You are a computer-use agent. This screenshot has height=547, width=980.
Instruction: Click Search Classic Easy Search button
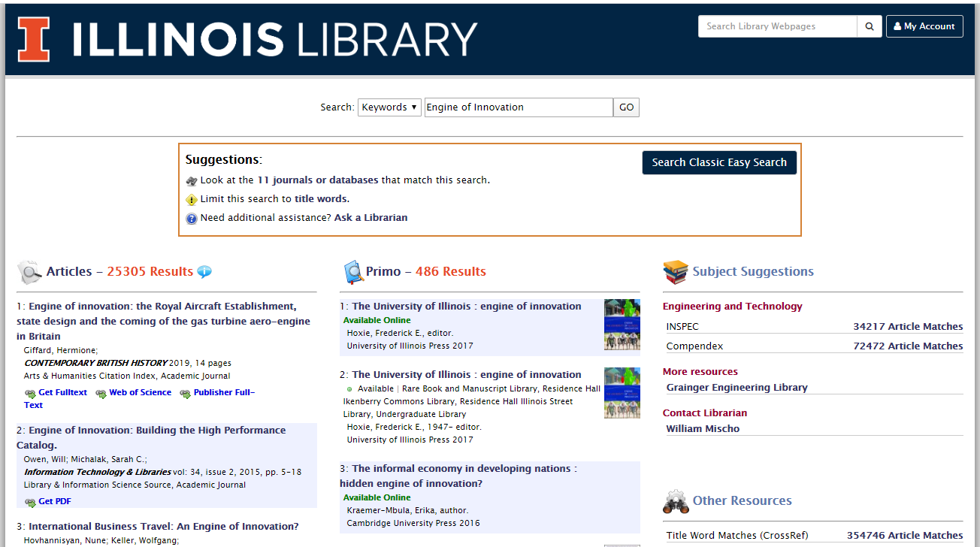[719, 162]
